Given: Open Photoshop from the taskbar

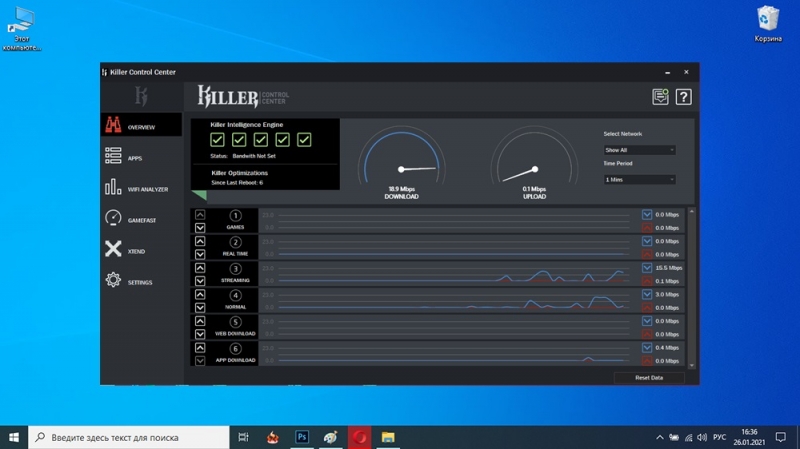Looking at the screenshot, I should pos(302,437).
